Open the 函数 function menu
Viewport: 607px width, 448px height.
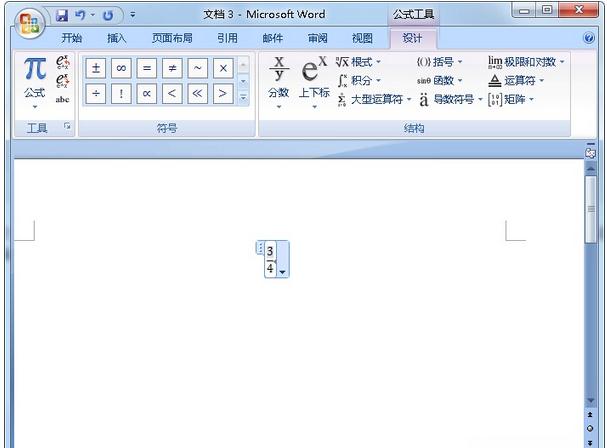pyautogui.click(x=440, y=81)
